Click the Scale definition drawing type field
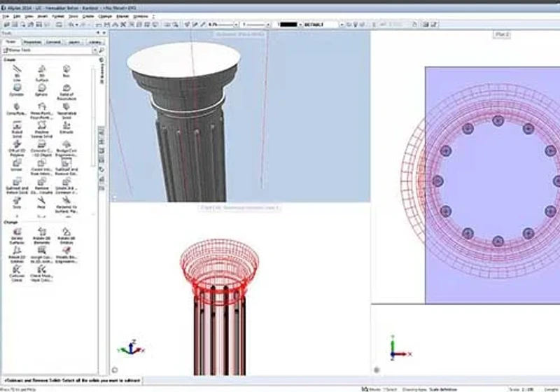This screenshot has width=560, height=392. pyautogui.click(x=443, y=389)
